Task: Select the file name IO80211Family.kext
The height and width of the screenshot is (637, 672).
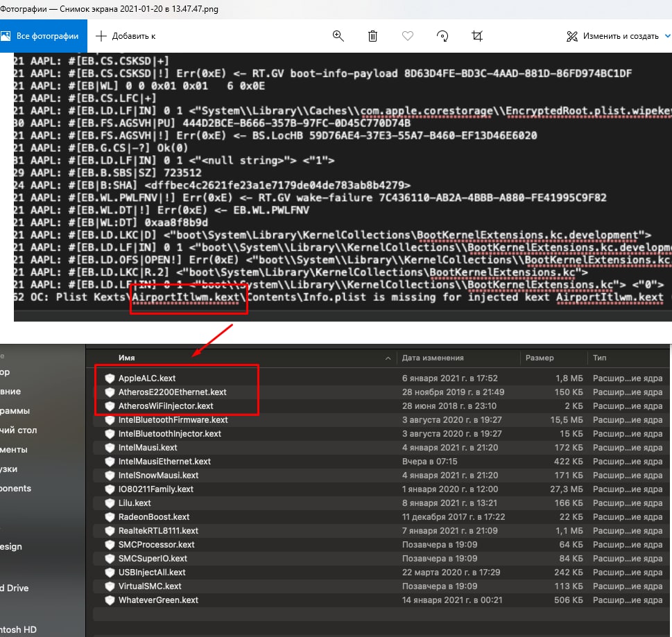Action: point(155,489)
